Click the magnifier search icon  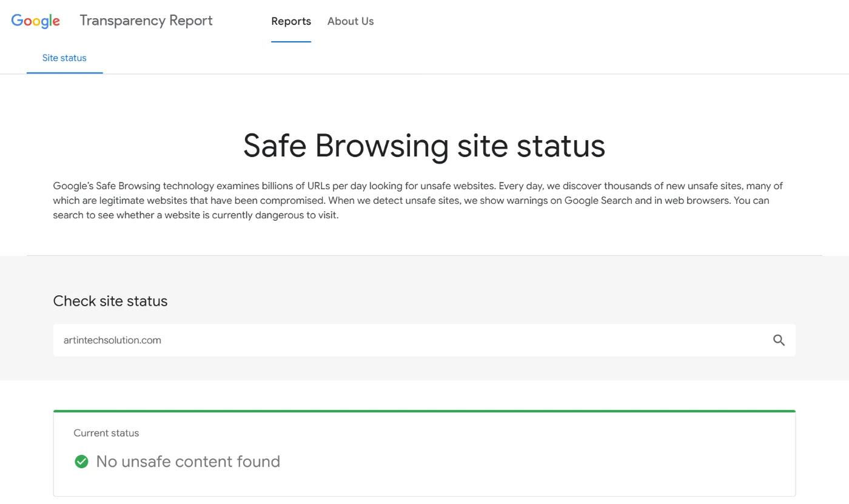779,340
